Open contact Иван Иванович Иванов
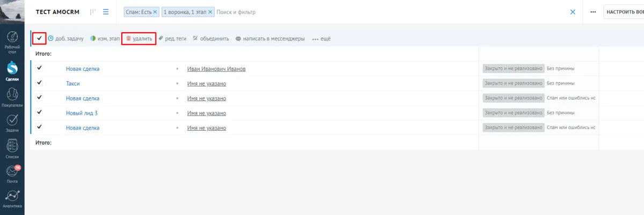The height and width of the screenshot is (215, 644). click(x=216, y=69)
